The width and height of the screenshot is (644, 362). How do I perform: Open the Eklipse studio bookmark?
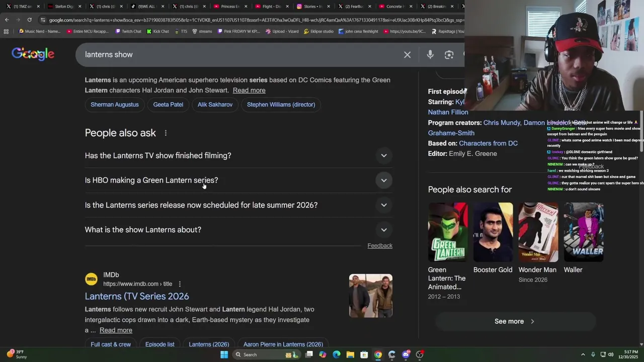[x=318, y=31]
